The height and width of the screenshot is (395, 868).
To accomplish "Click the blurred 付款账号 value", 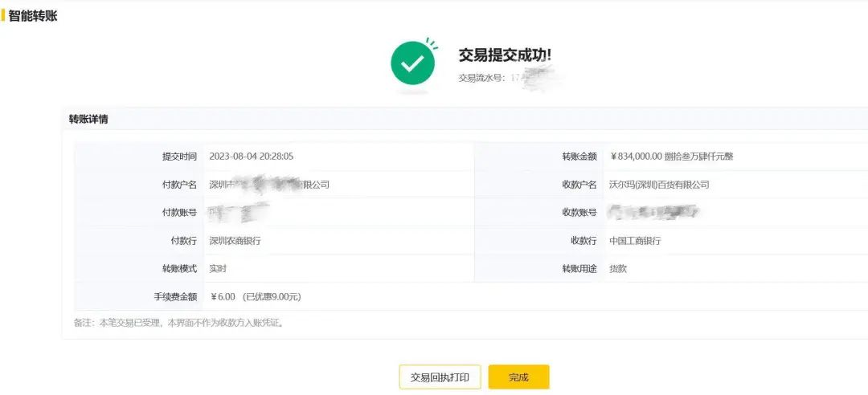I will 237,213.
